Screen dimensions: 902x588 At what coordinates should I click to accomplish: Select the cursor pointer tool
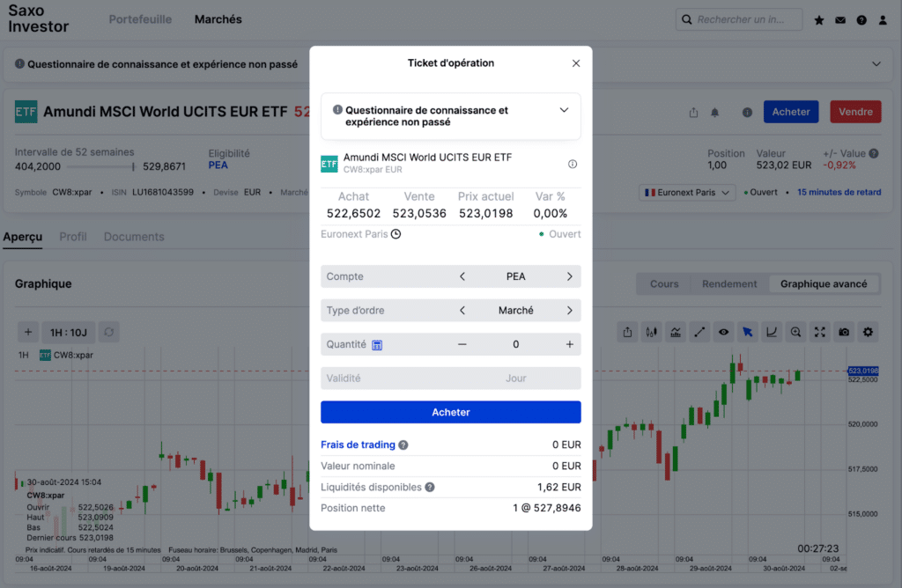coord(747,332)
